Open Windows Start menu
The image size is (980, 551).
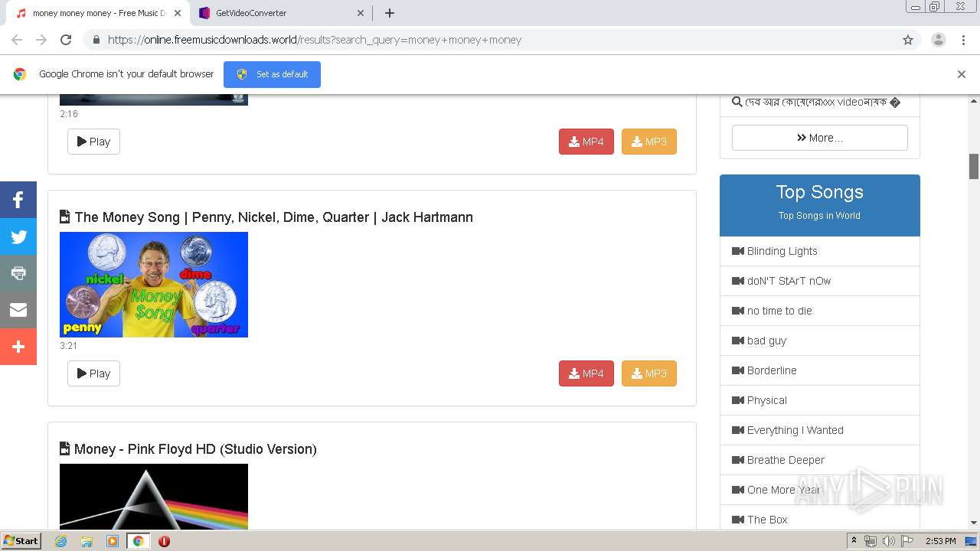[21, 540]
